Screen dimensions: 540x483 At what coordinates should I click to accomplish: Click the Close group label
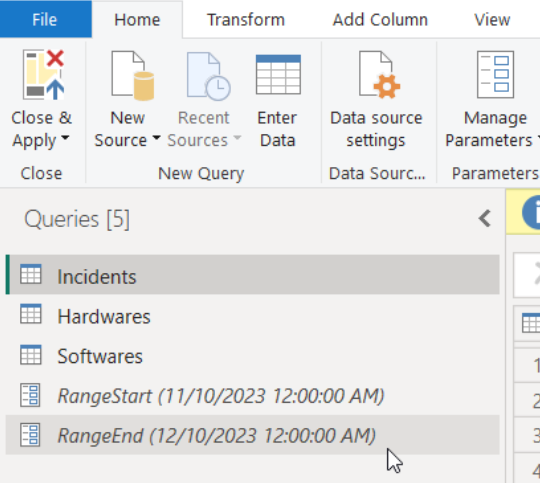coord(41,173)
